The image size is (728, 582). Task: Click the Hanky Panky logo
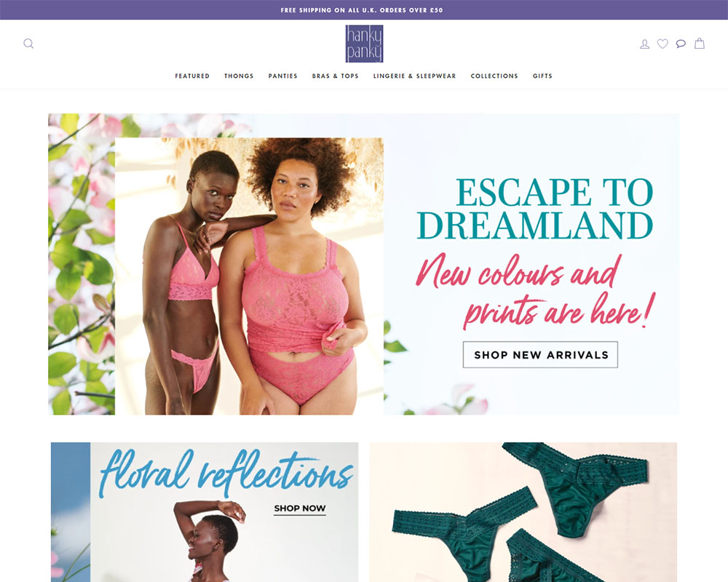pyautogui.click(x=364, y=44)
